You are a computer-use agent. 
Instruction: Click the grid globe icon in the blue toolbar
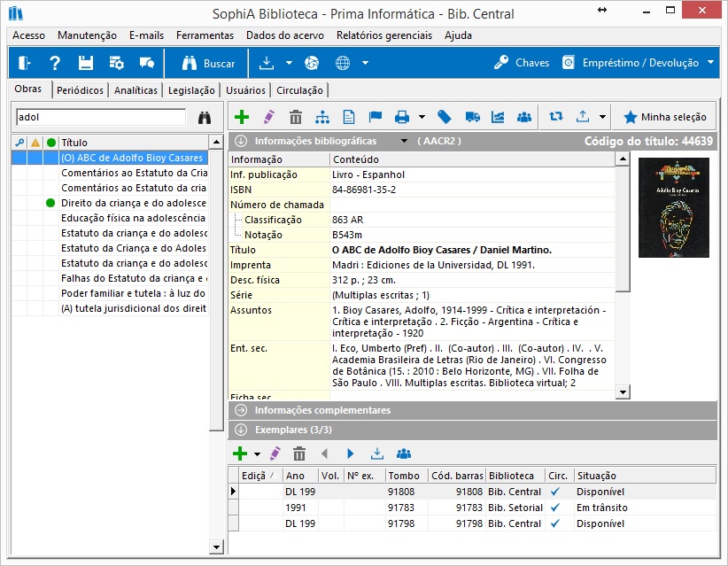click(x=343, y=63)
